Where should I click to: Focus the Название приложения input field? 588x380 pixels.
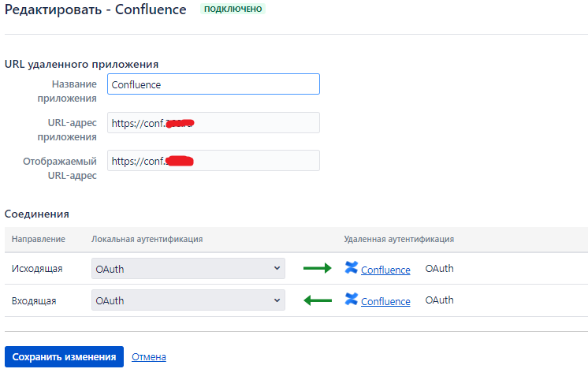pos(214,84)
